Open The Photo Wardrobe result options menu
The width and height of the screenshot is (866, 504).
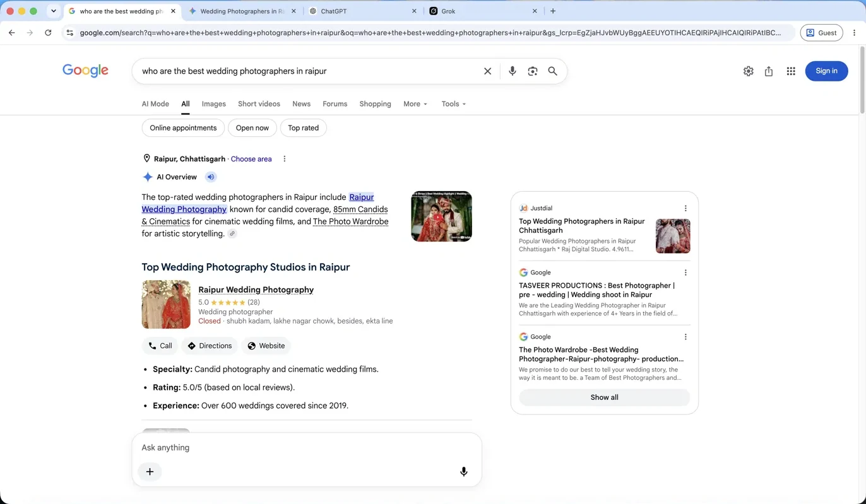(x=685, y=337)
